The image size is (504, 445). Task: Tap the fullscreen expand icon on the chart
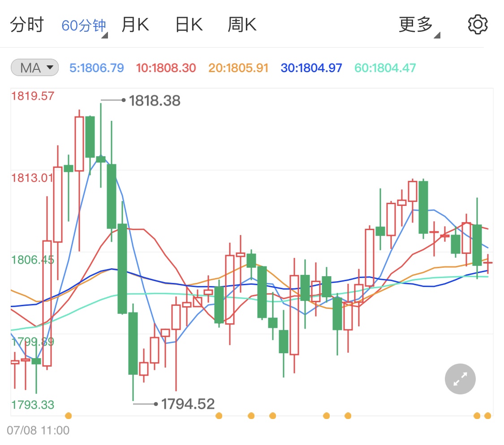pyautogui.click(x=460, y=379)
